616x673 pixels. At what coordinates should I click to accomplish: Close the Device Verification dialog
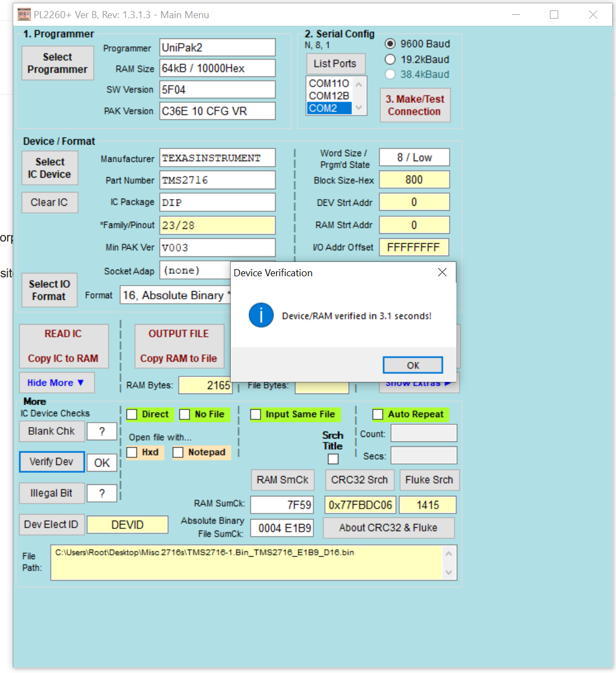point(442,272)
